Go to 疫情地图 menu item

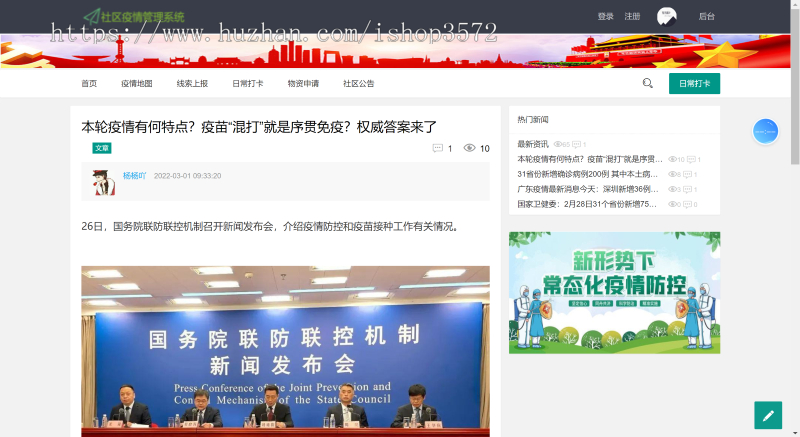point(137,83)
